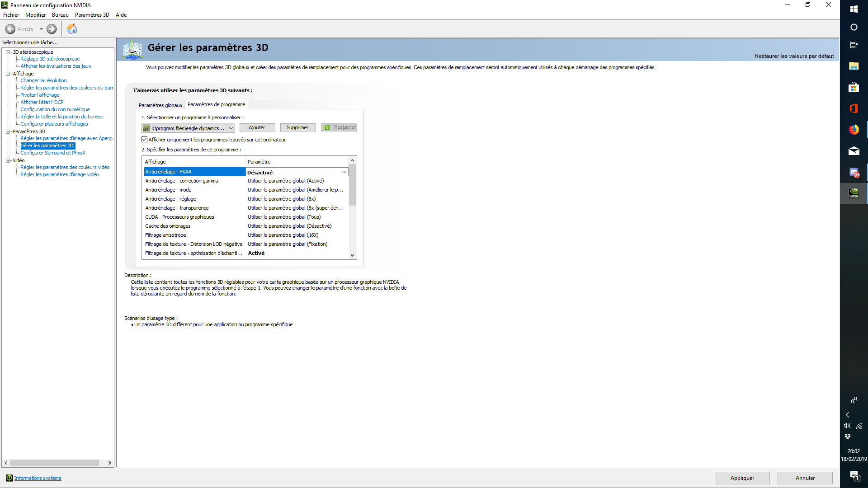
Task: Select Réglage 3D stéréoscopique tree item
Action: pyautogui.click(x=50, y=59)
